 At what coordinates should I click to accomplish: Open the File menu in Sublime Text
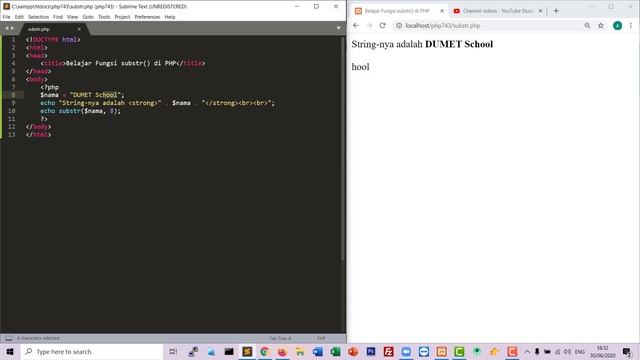click(x=6, y=17)
